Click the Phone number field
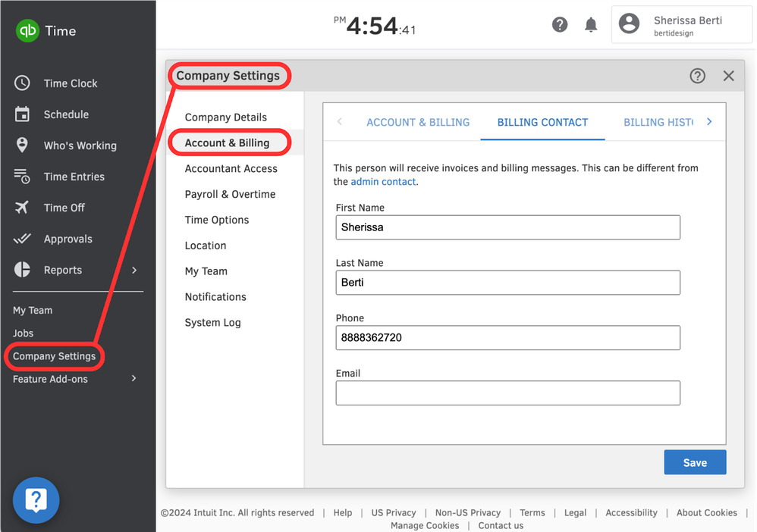 508,338
